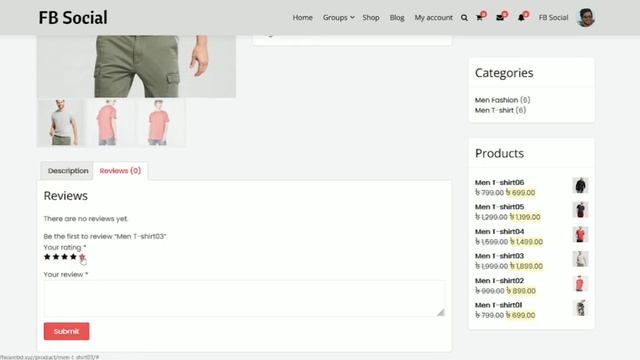Open Men T-shirt04 product link
Screen dimensions: 640x360
[x=500, y=231]
